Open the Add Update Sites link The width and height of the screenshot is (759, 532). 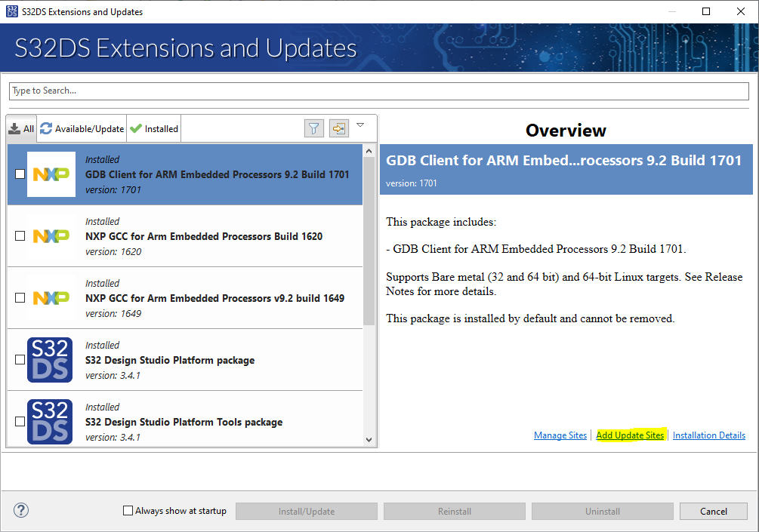pos(630,435)
